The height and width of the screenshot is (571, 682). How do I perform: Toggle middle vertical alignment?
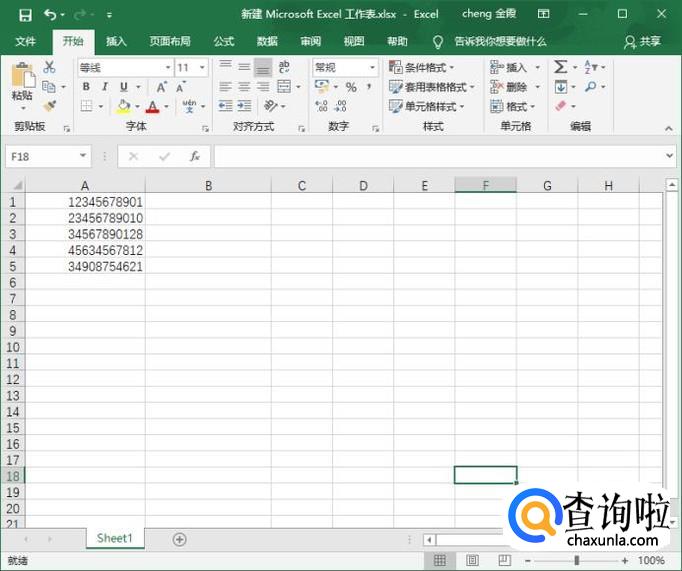click(x=244, y=67)
